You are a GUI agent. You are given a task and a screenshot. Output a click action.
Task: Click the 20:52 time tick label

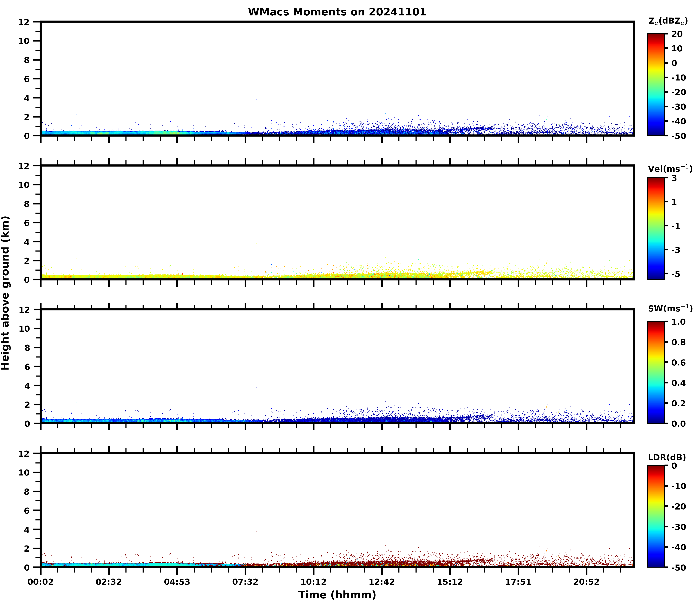586,582
